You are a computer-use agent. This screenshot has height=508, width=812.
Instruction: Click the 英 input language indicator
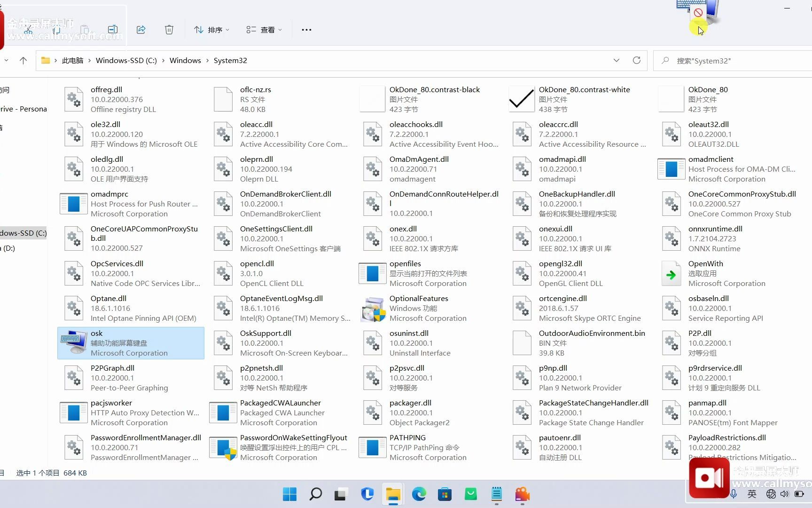pos(752,494)
